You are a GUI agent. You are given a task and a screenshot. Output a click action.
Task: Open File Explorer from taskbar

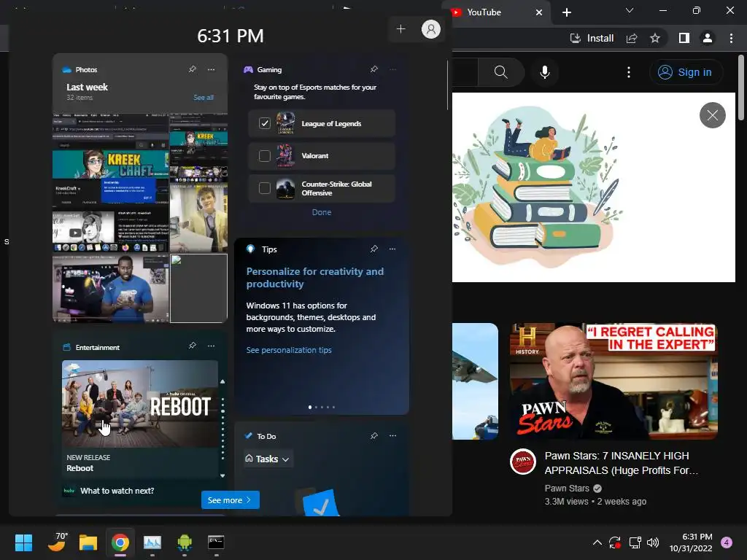click(88, 542)
